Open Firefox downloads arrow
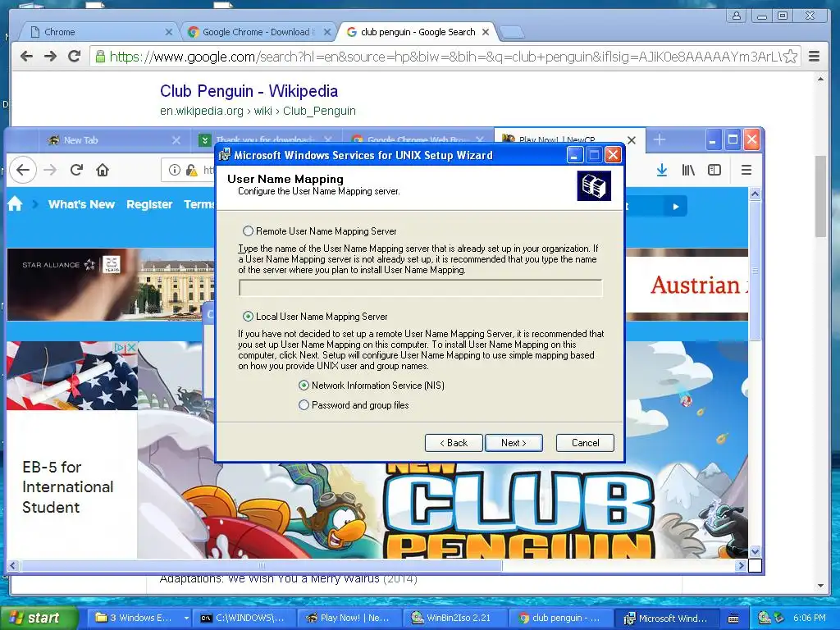 662,171
